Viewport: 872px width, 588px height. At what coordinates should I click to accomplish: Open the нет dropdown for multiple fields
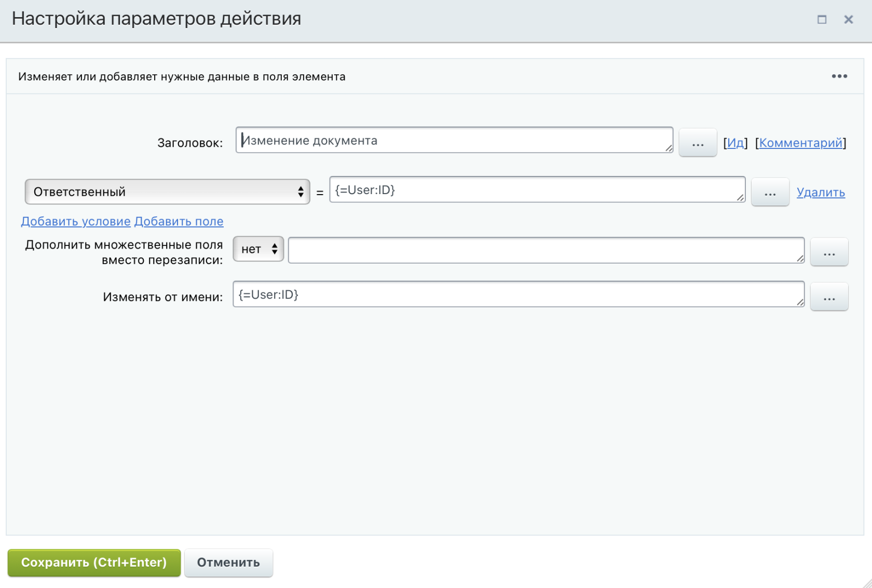click(258, 249)
